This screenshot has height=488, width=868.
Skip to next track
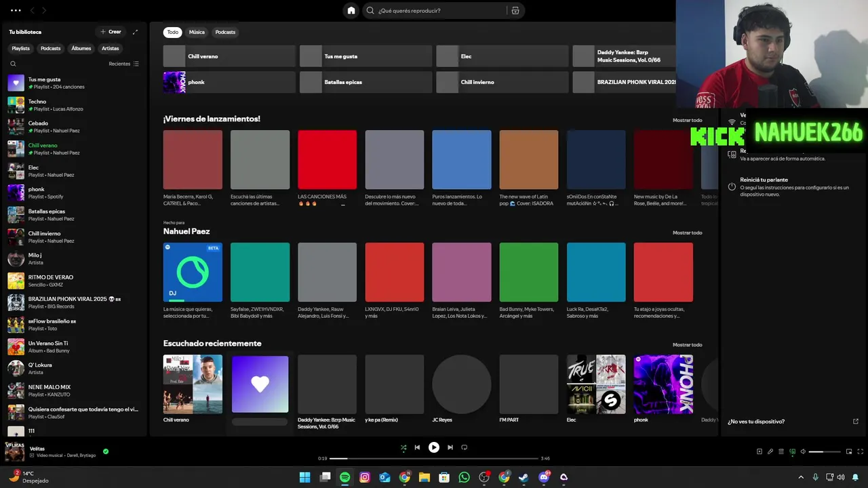click(450, 447)
